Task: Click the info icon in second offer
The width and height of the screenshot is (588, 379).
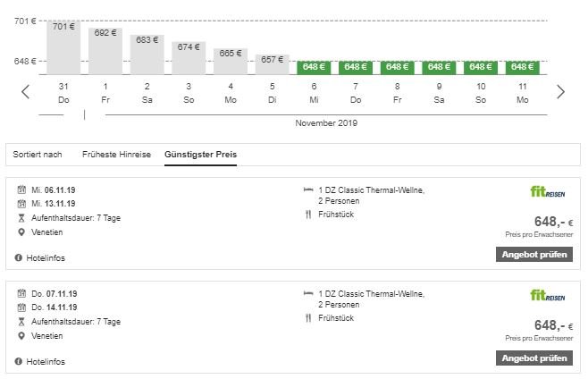Action: (18, 362)
